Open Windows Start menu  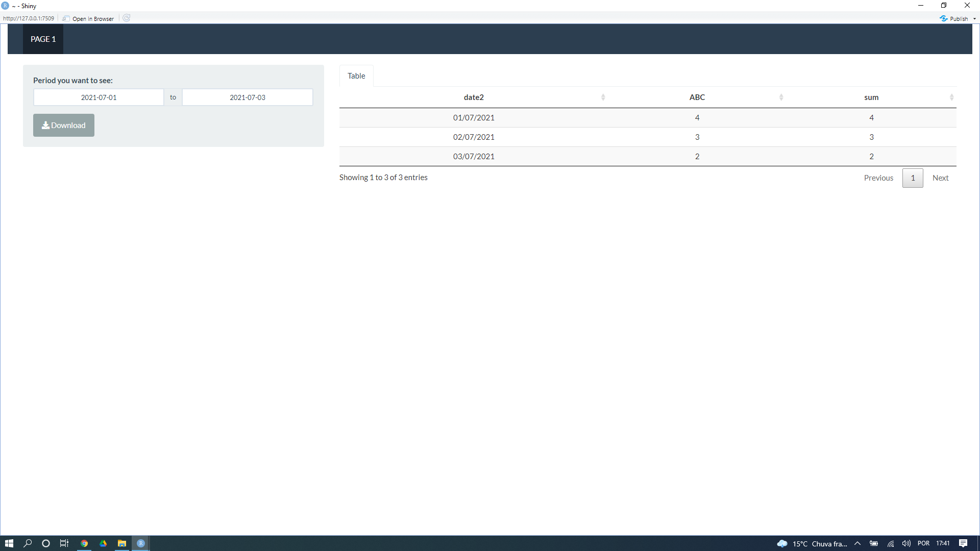pos(9,543)
